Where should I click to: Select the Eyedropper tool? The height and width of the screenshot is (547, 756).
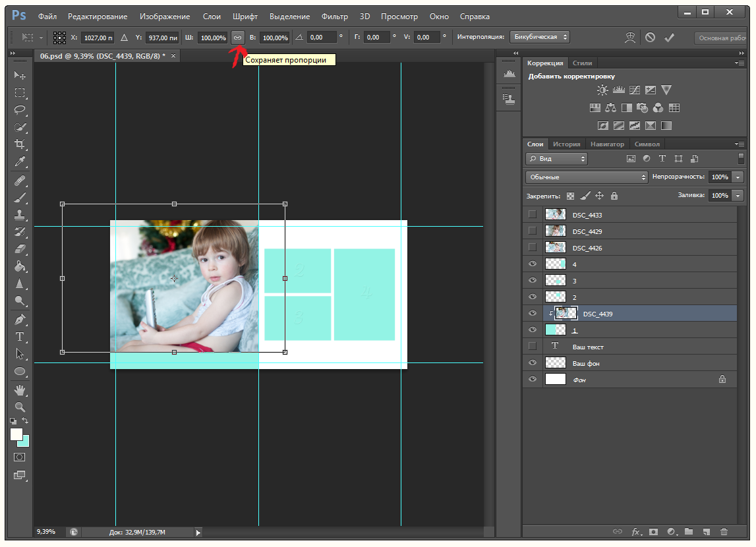[x=20, y=162]
